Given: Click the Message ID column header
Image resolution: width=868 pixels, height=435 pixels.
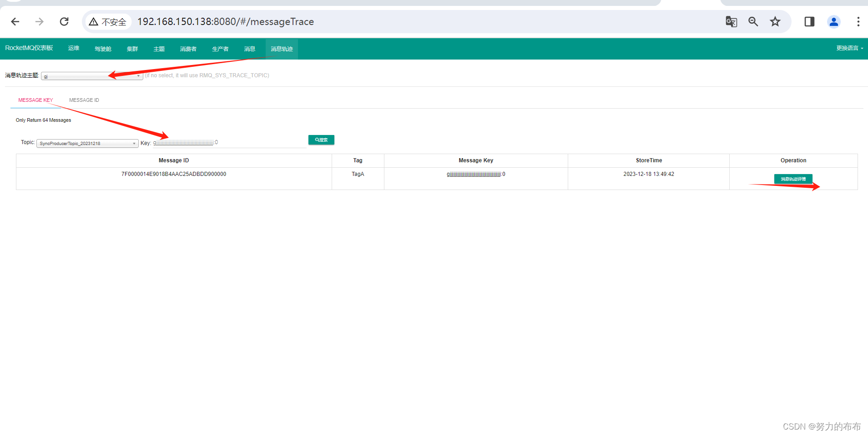Looking at the screenshot, I should point(174,160).
